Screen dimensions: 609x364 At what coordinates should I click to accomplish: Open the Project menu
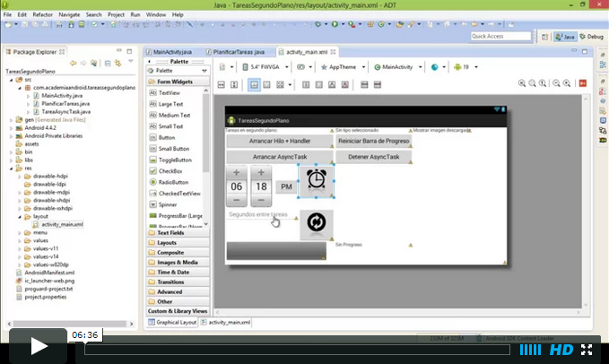click(x=116, y=14)
